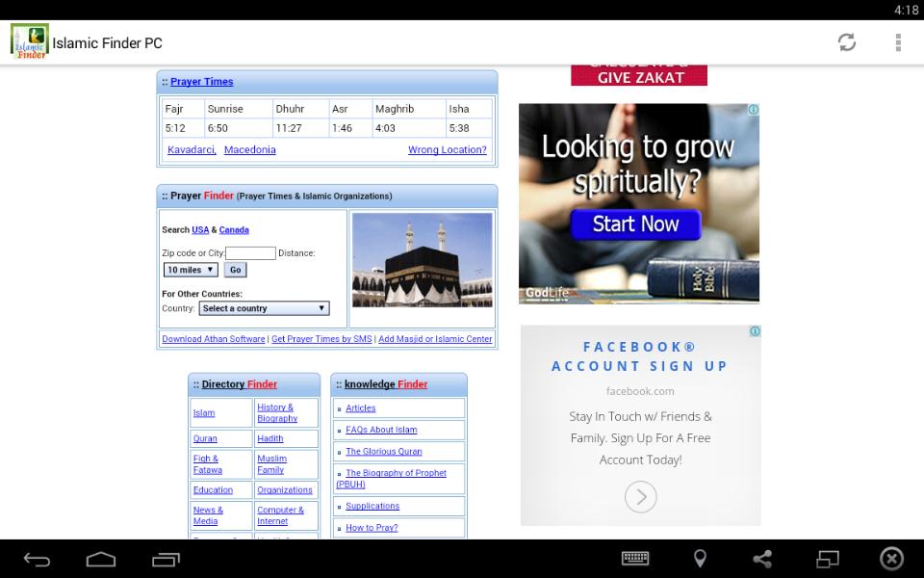Open the News & Media directory link

pos(208,515)
